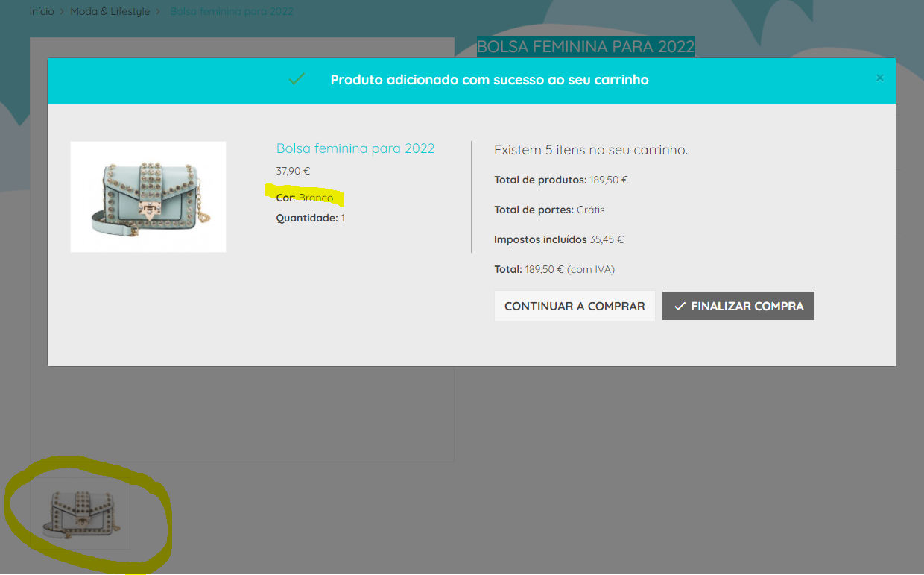Image resolution: width=924 pixels, height=575 pixels.
Task: Click the Total de portes Grátis line
Action: tap(549, 210)
